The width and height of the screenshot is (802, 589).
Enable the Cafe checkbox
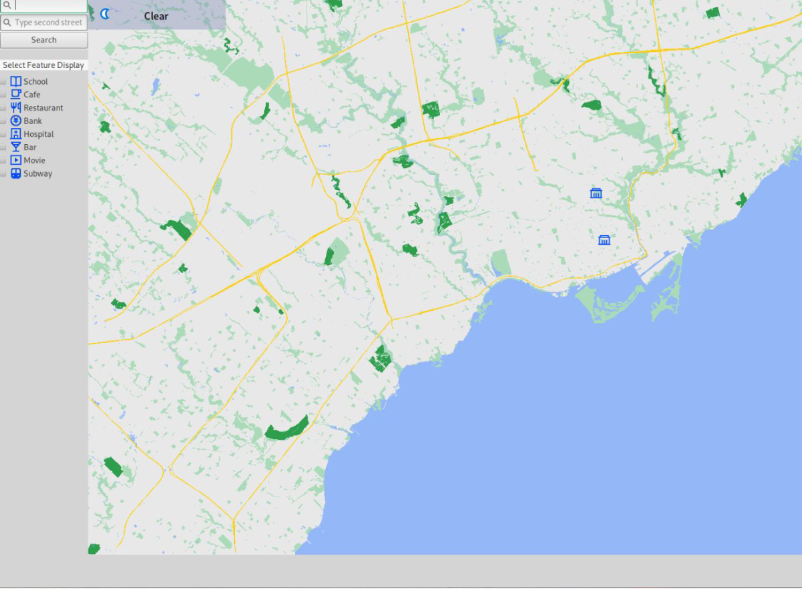(3, 95)
